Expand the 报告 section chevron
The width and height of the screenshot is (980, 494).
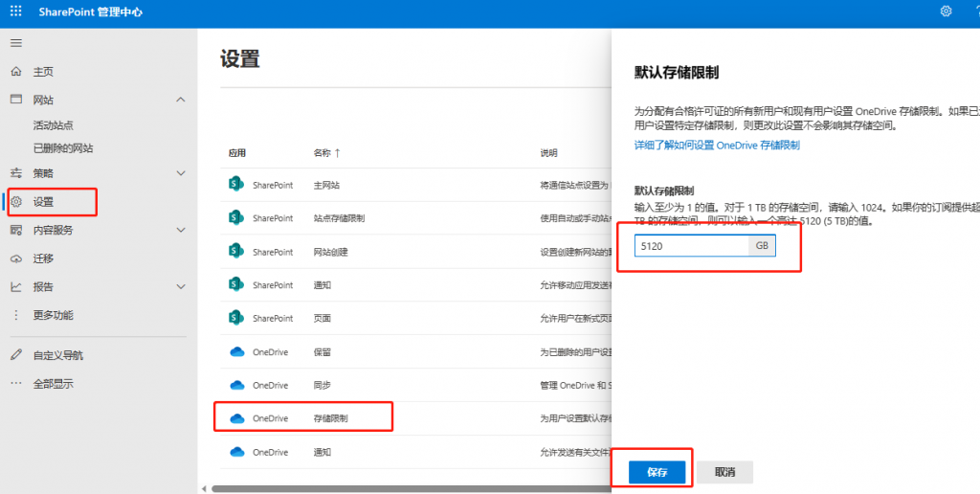[181, 287]
